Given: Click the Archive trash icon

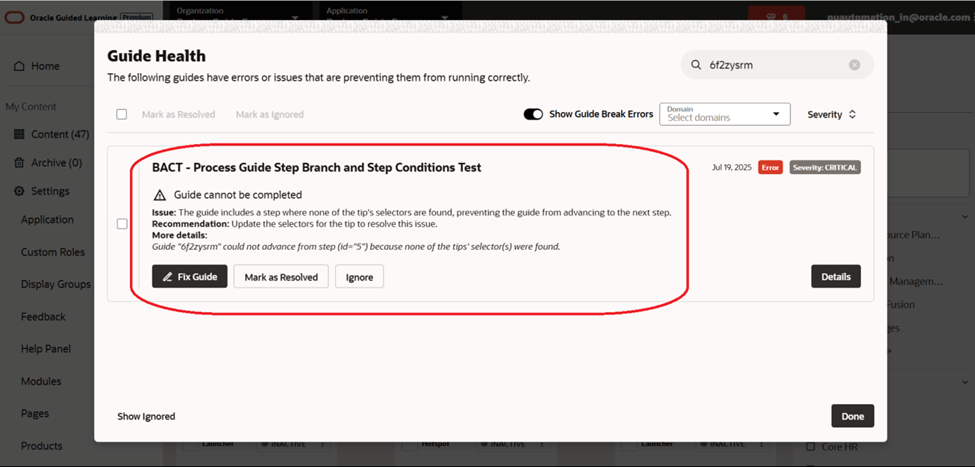Looking at the screenshot, I should [19, 162].
